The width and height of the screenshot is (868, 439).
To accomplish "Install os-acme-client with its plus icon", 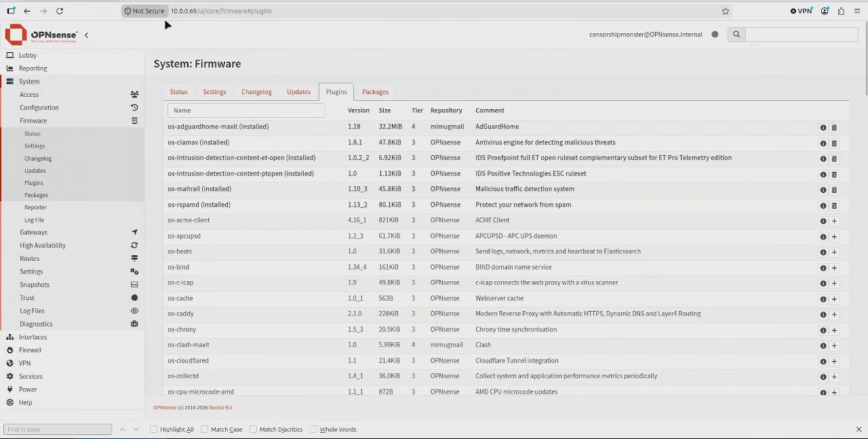I will pyautogui.click(x=834, y=221).
